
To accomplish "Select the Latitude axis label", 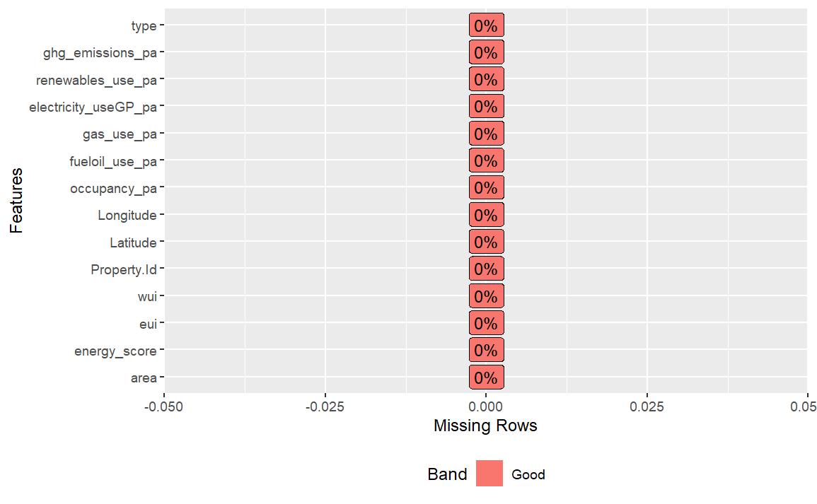I will pyautogui.click(x=133, y=242).
